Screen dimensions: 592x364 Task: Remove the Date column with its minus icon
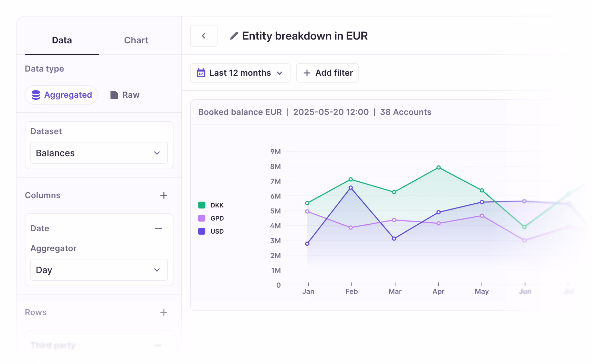coord(158,228)
